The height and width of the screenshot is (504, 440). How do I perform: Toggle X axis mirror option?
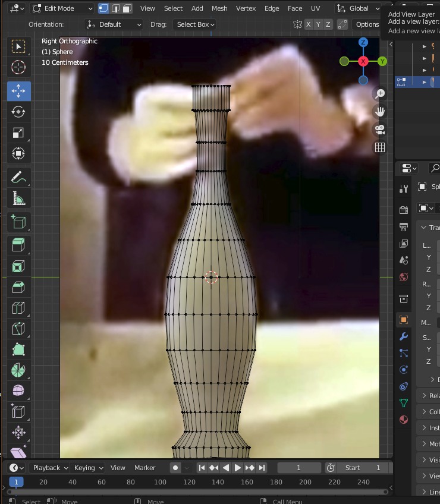point(308,24)
